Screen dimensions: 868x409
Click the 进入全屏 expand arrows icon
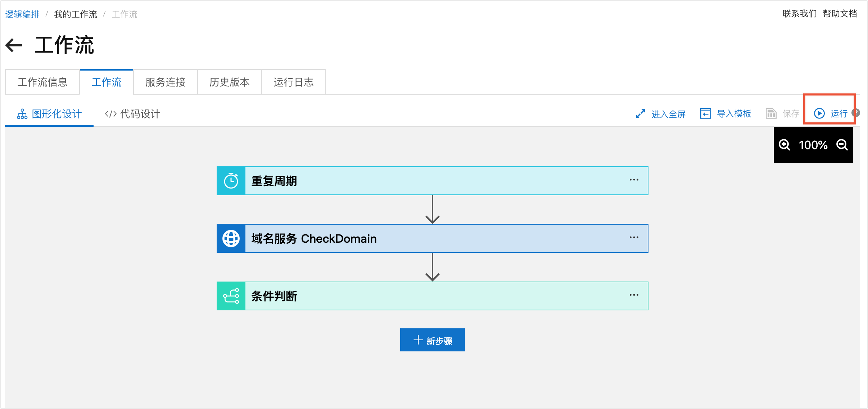point(640,114)
